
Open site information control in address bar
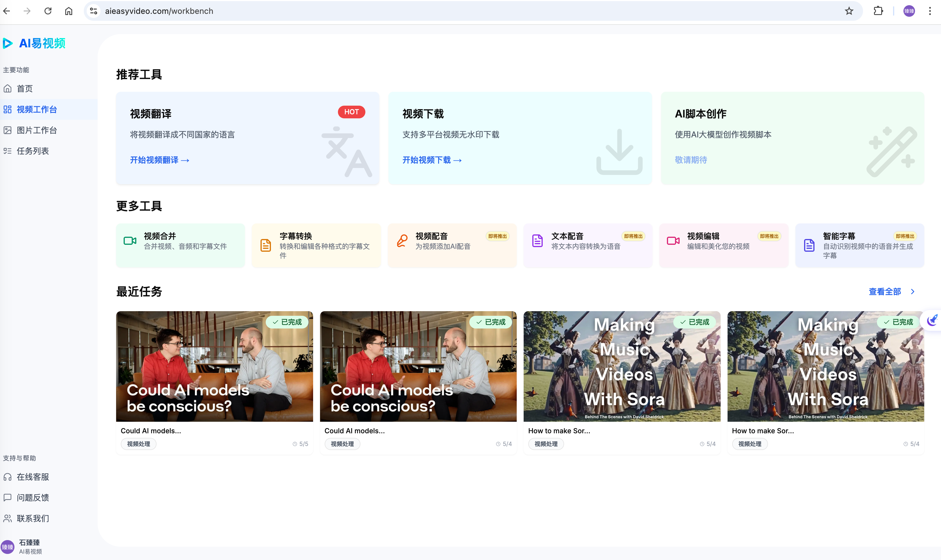click(94, 11)
